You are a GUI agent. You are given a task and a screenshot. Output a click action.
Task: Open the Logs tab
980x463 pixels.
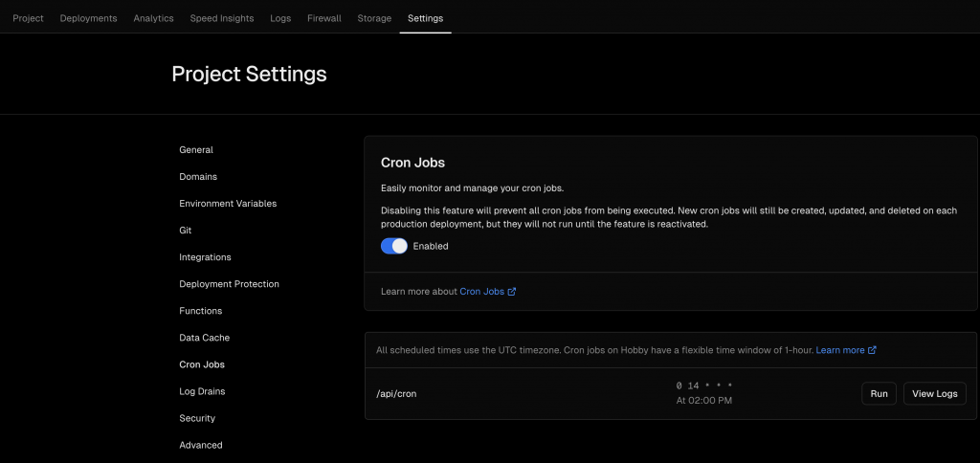coord(280,18)
